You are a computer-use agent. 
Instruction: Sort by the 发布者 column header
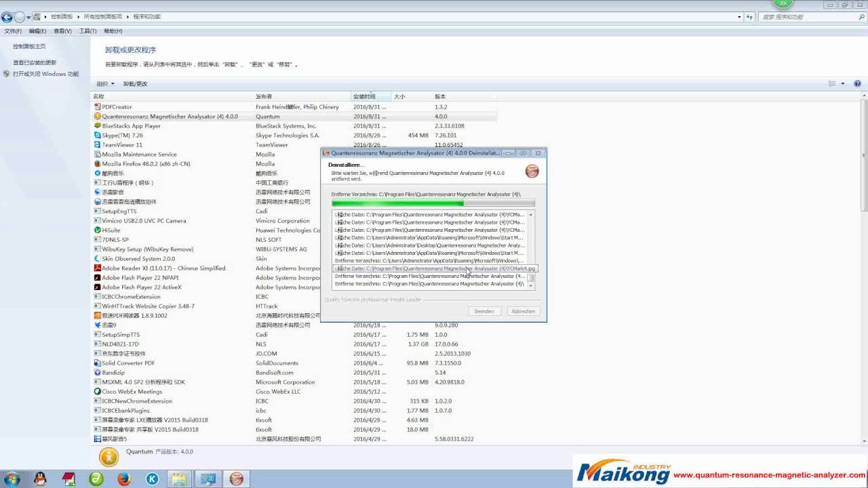(x=302, y=97)
